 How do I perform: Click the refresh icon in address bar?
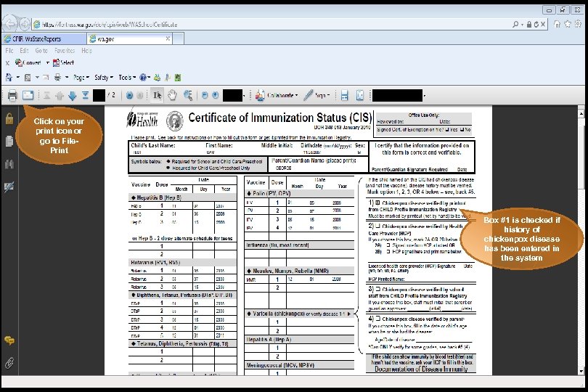point(536,25)
